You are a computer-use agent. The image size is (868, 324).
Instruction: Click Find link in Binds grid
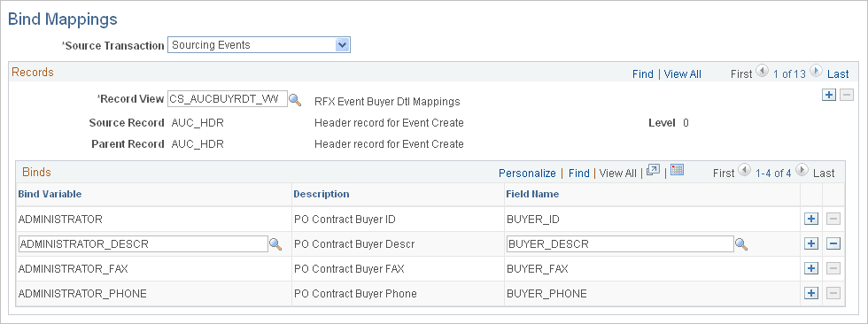click(579, 173)
